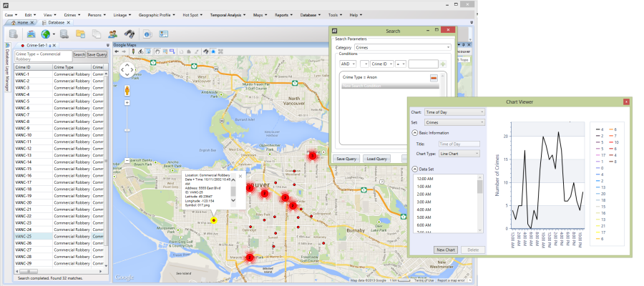644x286 pixels.
Task: Click the binoculars search icon in main toolbar
Action: pos(129,34)
